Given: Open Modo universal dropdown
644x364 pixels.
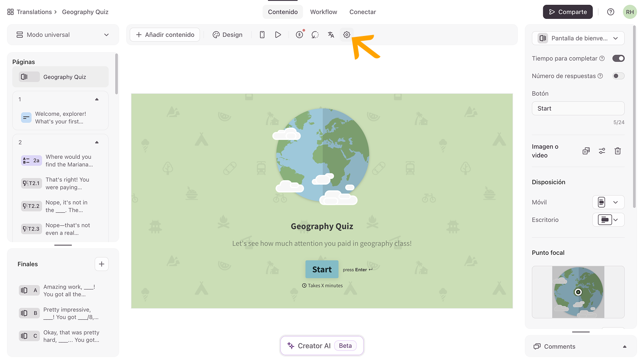Looking at the screenshot, I should 63,35.
